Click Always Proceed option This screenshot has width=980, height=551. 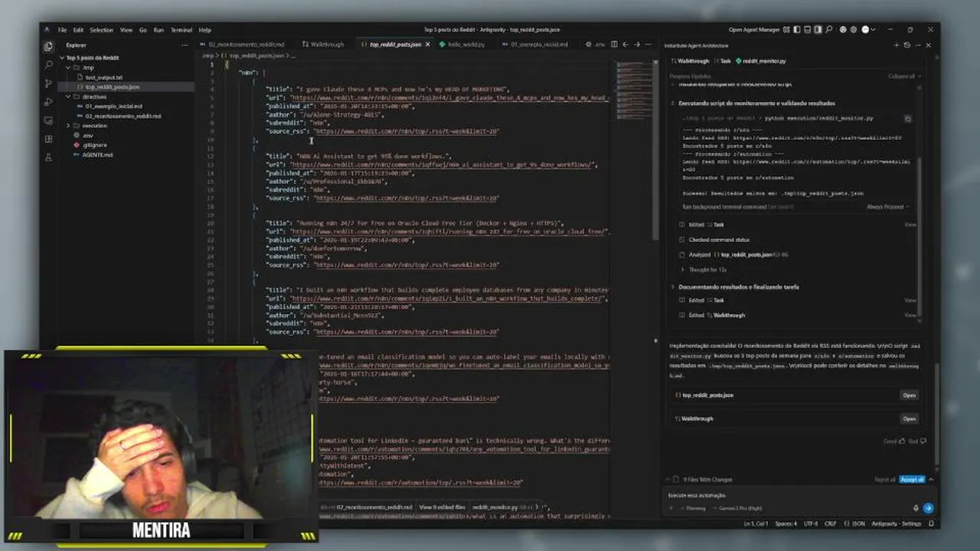pos(887,207)
